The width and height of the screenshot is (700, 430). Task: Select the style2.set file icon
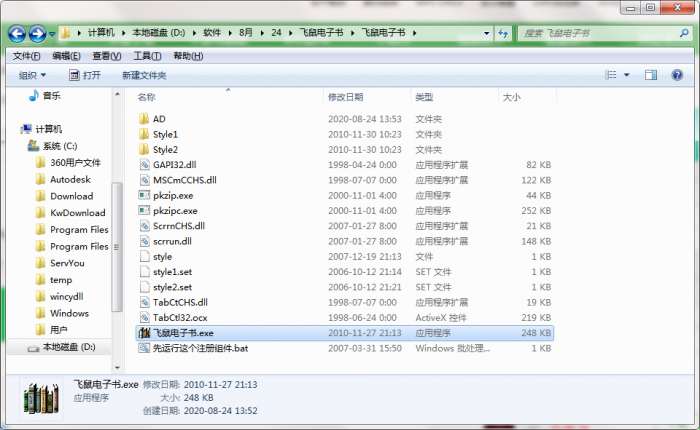pyautogui.click(x=144, y=287)
